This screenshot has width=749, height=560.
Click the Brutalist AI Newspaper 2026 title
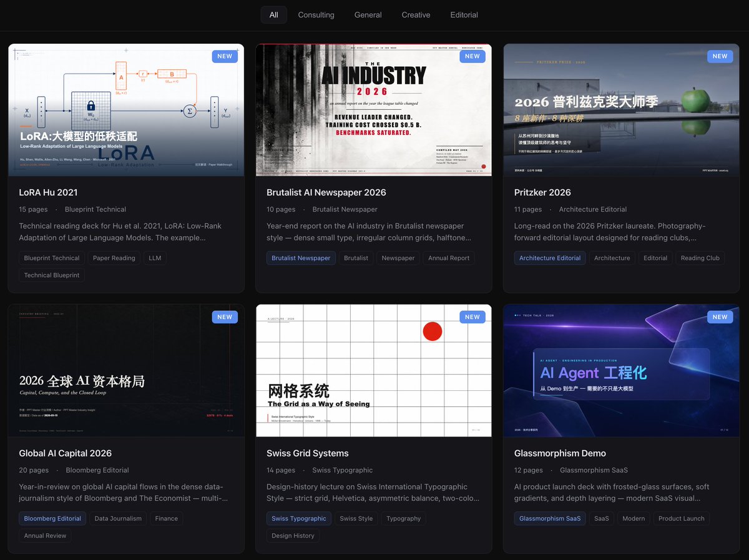pyautogui.click(x=326, y=192)
